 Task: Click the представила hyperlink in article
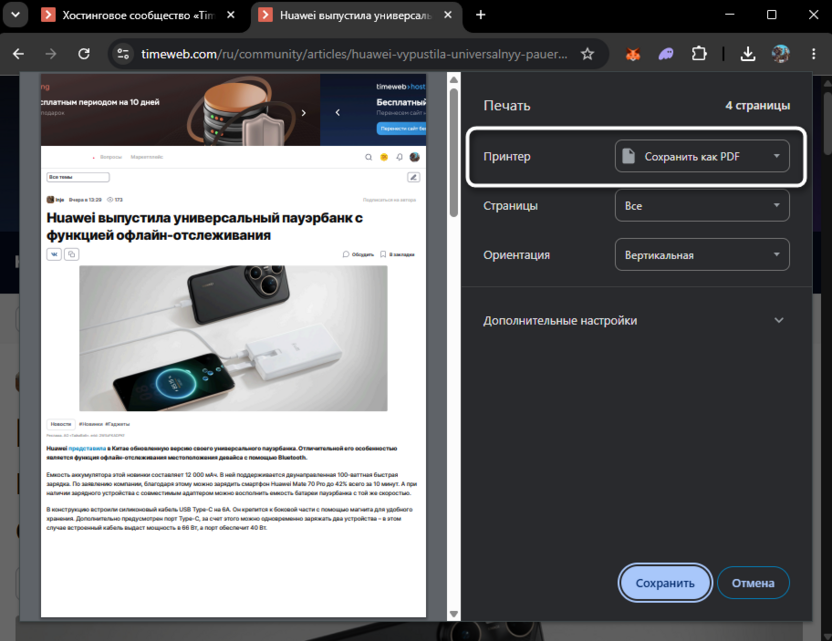click(87, 448)
